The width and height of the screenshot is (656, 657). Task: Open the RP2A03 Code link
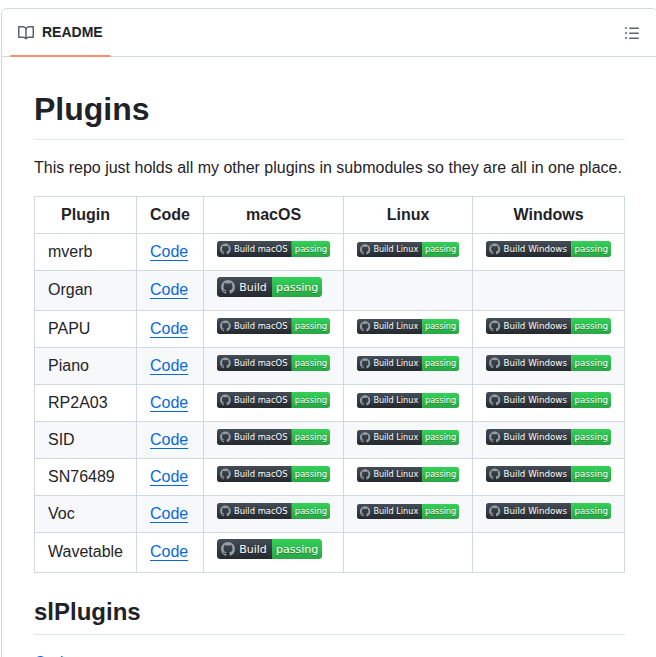(169, 402)
